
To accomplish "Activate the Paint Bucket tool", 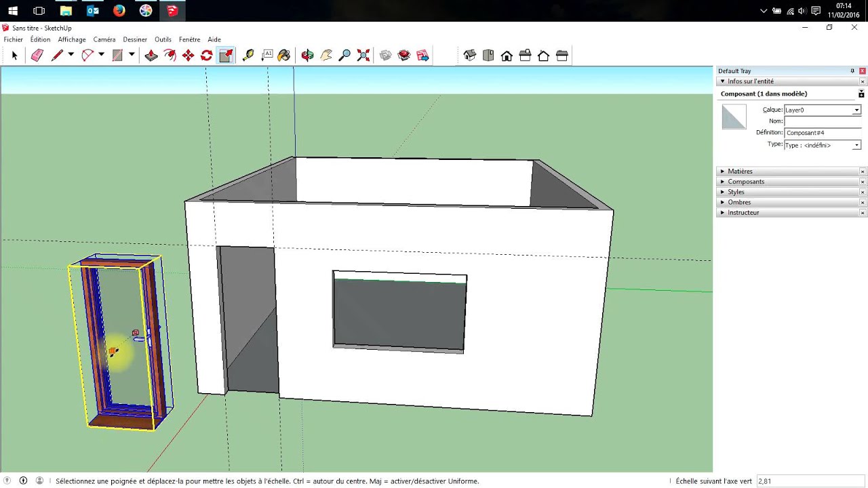I will [284, 56].
